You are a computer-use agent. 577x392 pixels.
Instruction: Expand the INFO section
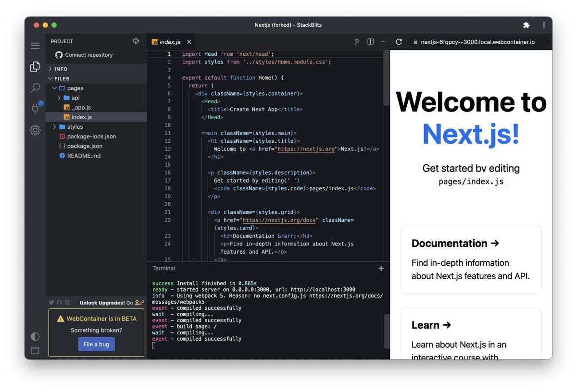pos(96,69)
